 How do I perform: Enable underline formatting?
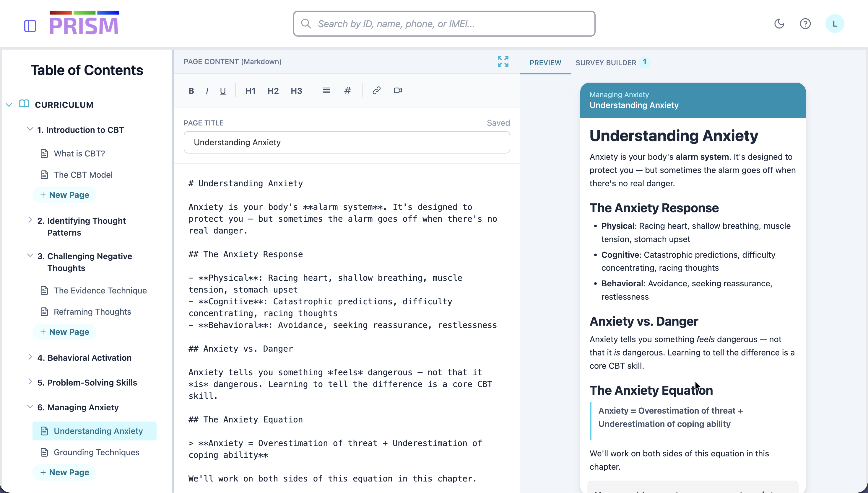(x=222, y=90)
